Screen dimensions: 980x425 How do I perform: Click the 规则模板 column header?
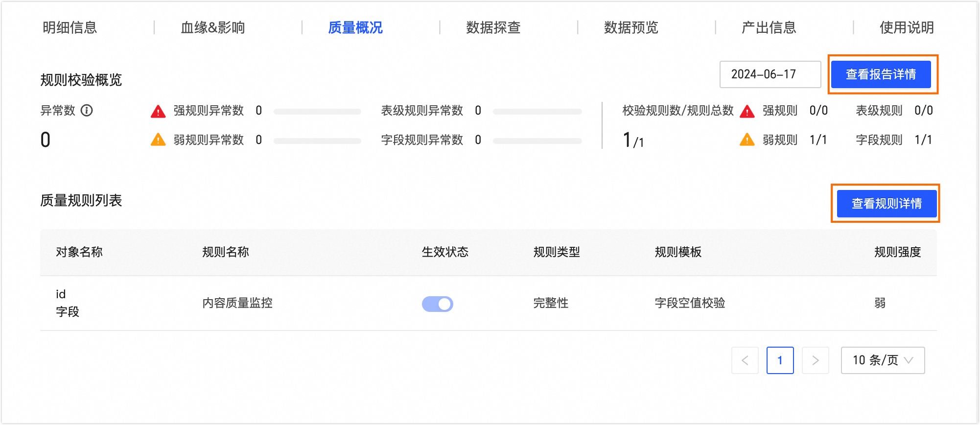[678, 252]
